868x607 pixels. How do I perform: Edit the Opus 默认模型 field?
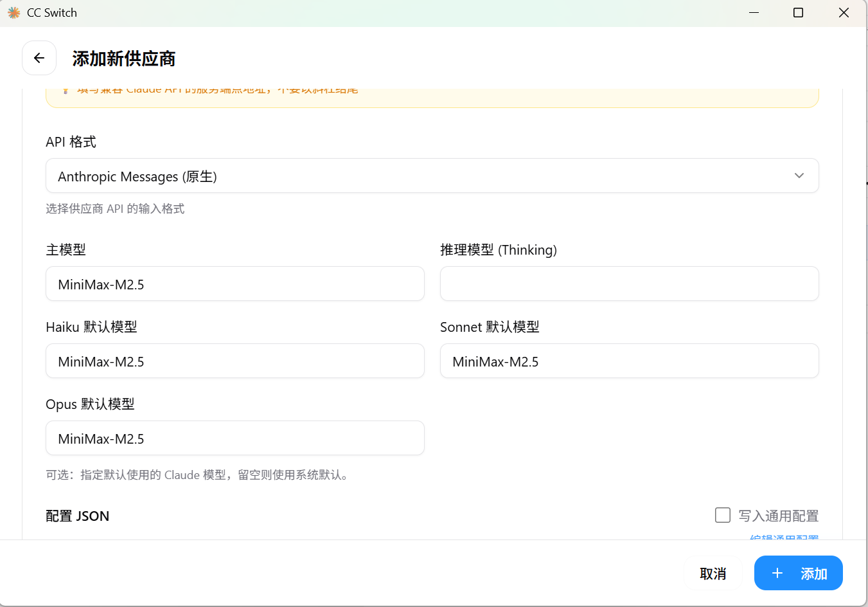coord(235,438)
